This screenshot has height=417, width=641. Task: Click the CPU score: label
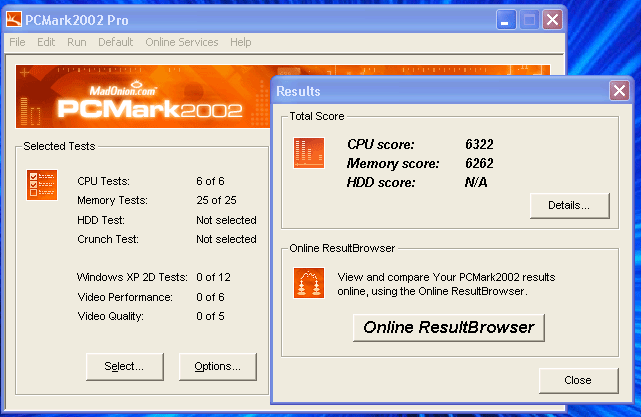tap(381, 144)
